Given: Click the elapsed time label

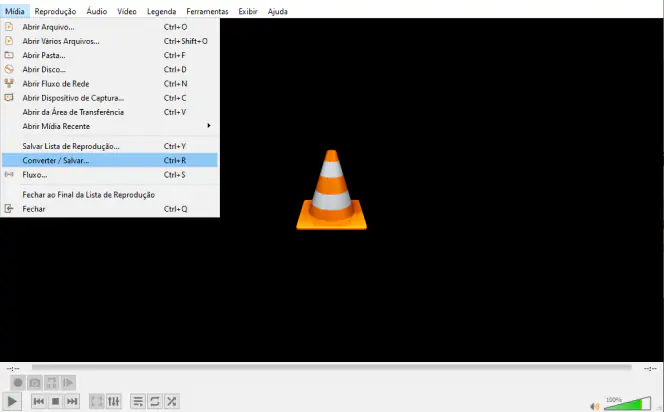Looking at the screenshot, I should click(13, 368).
